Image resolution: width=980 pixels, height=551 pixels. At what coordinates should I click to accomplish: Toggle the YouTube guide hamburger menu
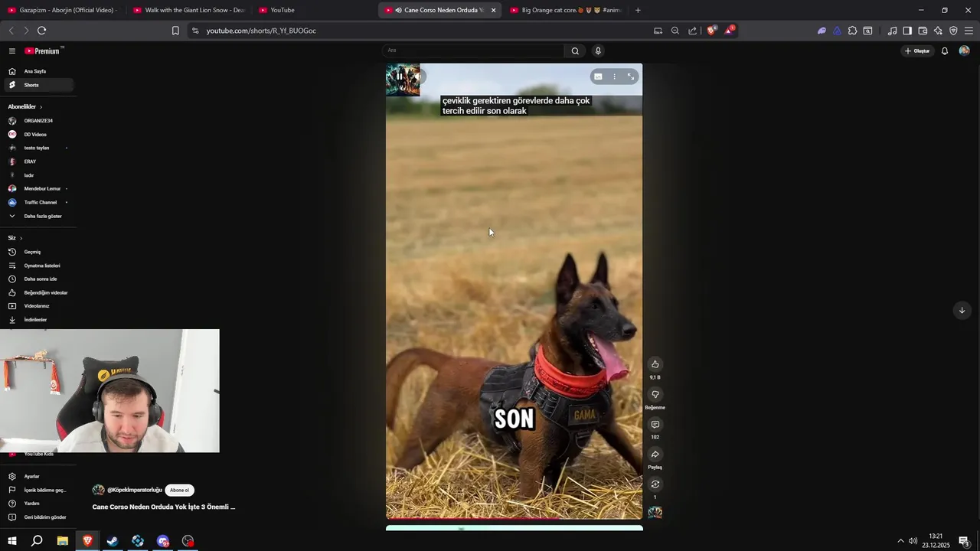12,51
